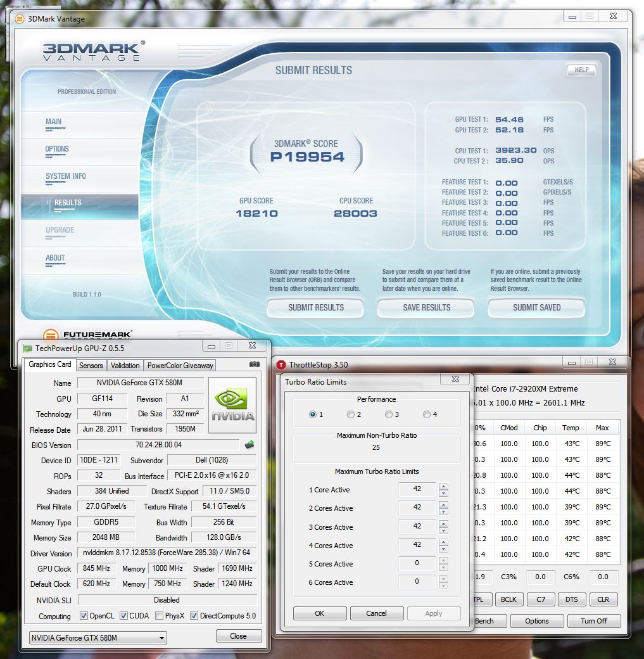Viewport: 644px width, 659px height.
Task: Select Performance radio option 4
Action: point(427,414)
